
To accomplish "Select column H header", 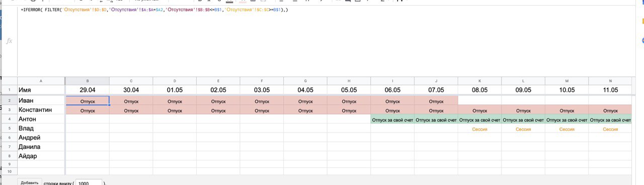I will [349, 81].
